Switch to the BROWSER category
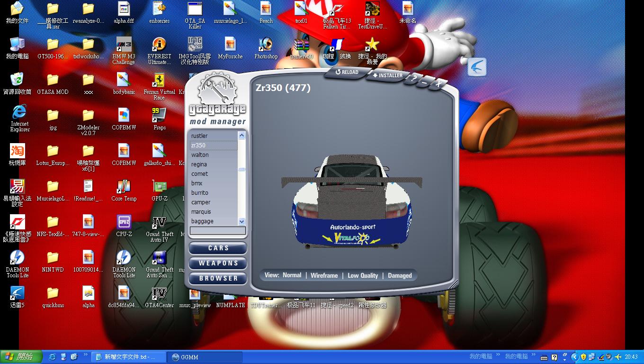This screenshot has width=644, height=364. tap(218, 279)
